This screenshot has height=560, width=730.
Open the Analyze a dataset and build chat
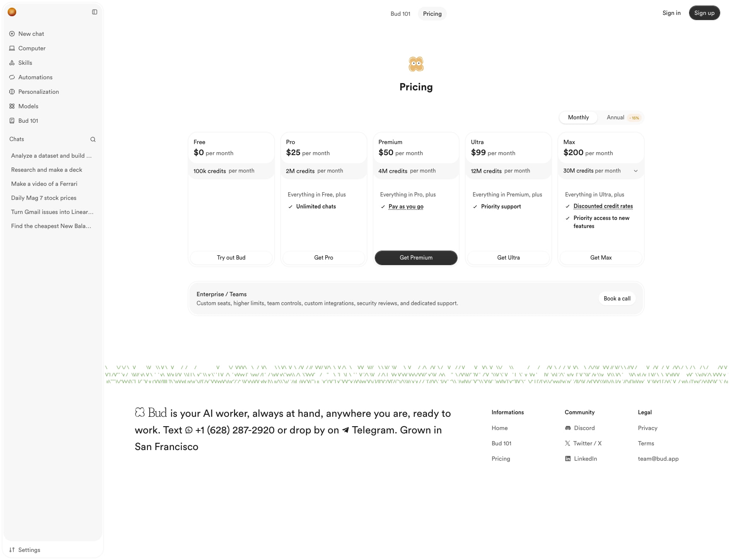click(52, 156)
